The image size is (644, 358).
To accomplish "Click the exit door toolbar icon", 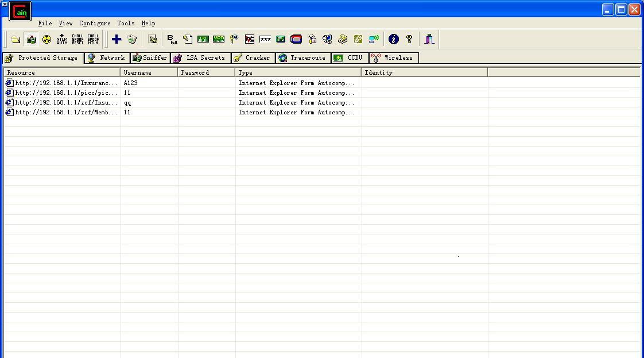I will [x=429, y=39].
